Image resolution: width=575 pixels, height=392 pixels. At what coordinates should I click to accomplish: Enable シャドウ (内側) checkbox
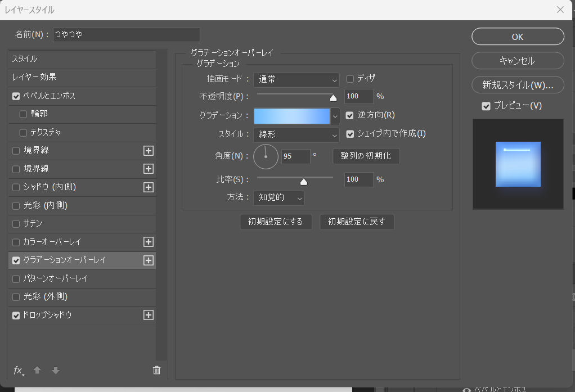(16, 187)
